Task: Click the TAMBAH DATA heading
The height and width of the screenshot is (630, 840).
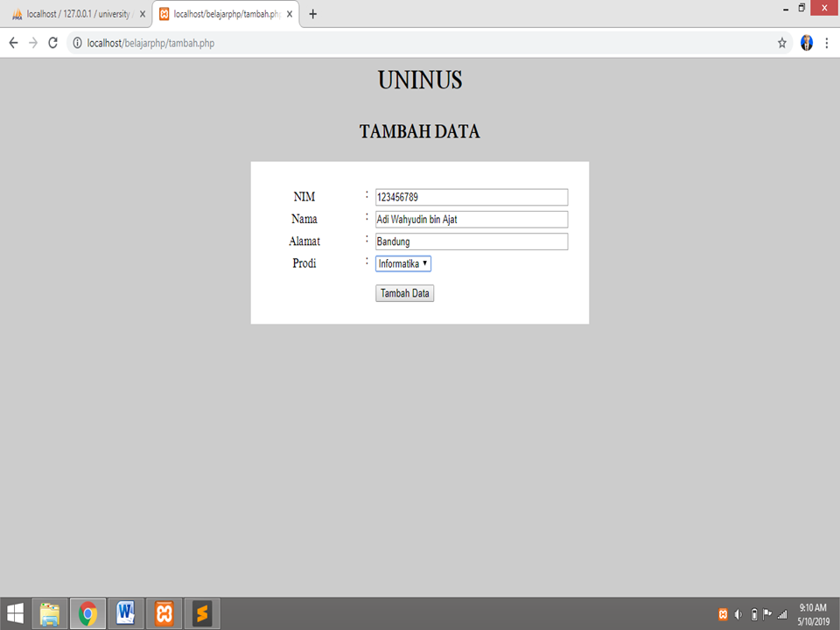Action: pyautogui.click(x=419, y=131)
